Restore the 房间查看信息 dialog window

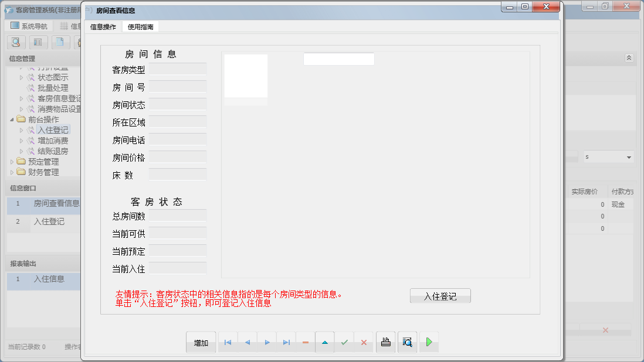point(525,6)
